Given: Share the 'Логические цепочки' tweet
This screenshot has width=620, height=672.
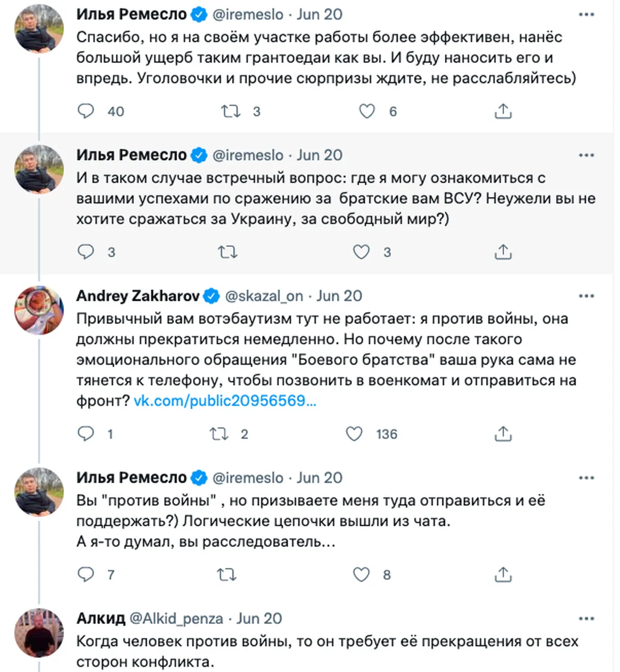Looking at the screenshot, I should [x=503, y=574].
